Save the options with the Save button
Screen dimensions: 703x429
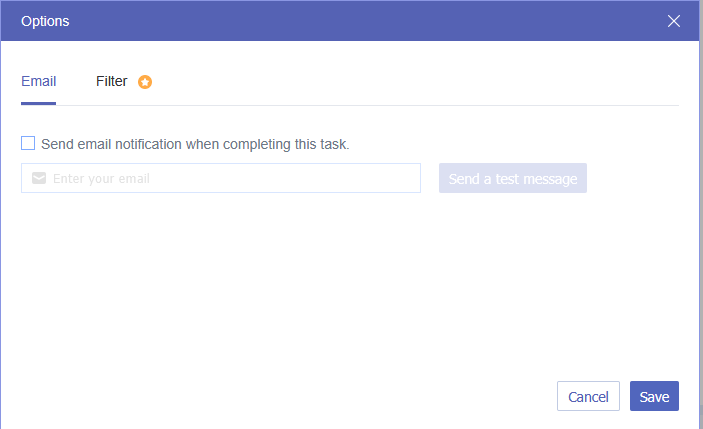pyautogui.click(x=654, y=397)
